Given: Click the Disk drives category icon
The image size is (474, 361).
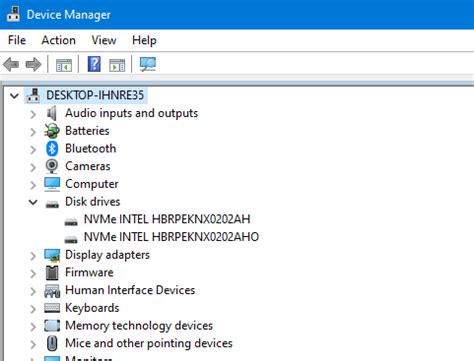Looking at the screenshot, I should [x=52, y=204].
